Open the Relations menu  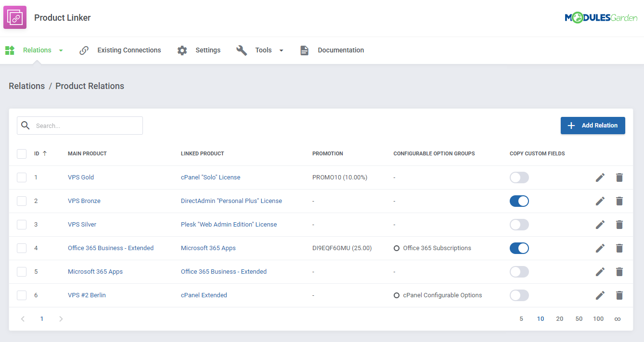point(37,50)
